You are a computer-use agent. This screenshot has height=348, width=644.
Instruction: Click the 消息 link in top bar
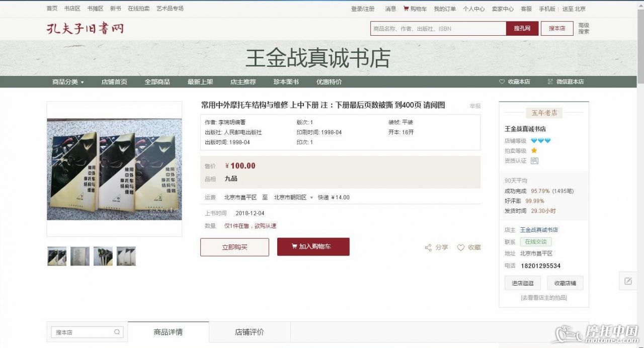390,9
